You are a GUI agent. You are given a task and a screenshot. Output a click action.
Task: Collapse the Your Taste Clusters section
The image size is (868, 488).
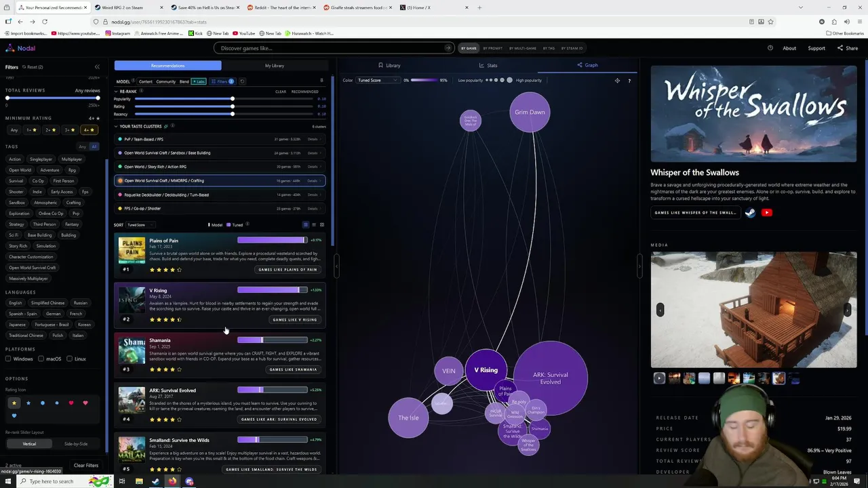coord(116,127)
